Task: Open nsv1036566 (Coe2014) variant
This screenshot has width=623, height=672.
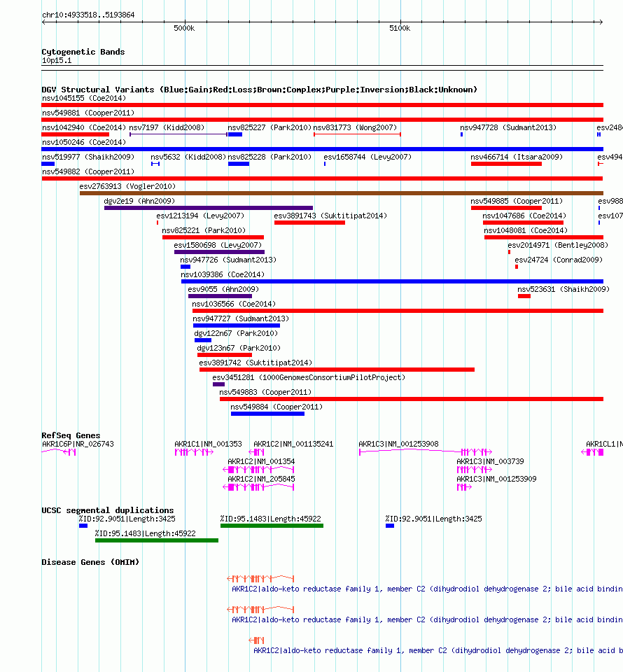Action: [x=398, y=311]
